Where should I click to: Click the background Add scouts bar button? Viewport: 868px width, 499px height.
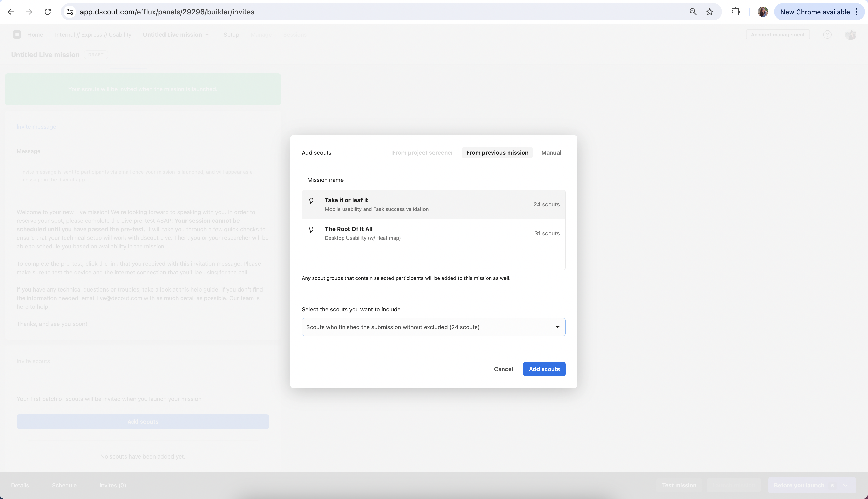pyautogui.click(x=143, y=422)
